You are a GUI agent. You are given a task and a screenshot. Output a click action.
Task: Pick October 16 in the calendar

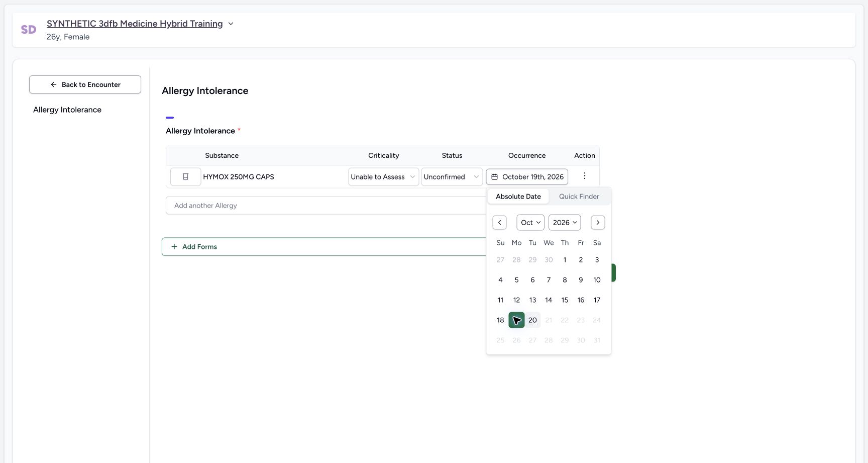coord(581,300)
